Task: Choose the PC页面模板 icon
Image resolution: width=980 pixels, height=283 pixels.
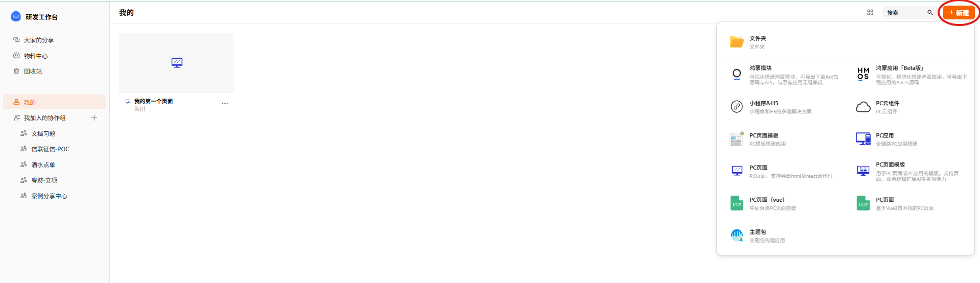Action: (736, 139)
